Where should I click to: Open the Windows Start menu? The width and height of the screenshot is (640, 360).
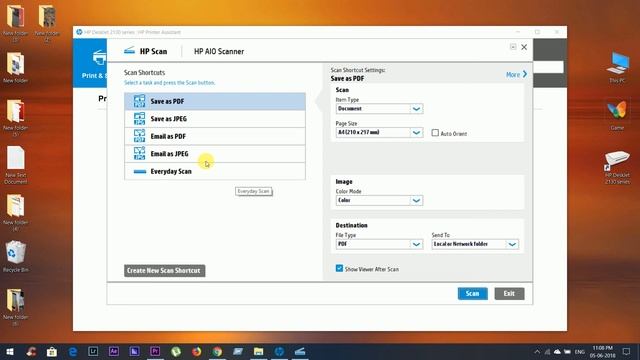[x=10, y=351]
